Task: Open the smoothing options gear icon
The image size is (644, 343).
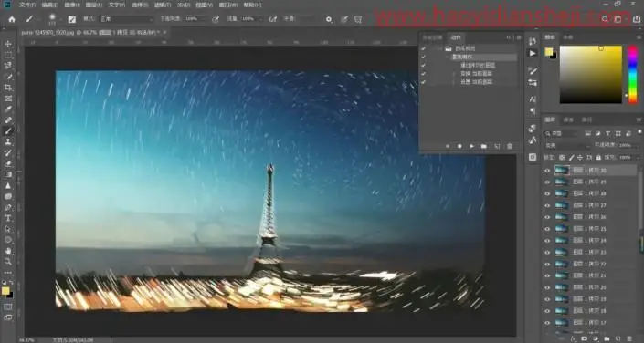Action: tap(329, 19)
